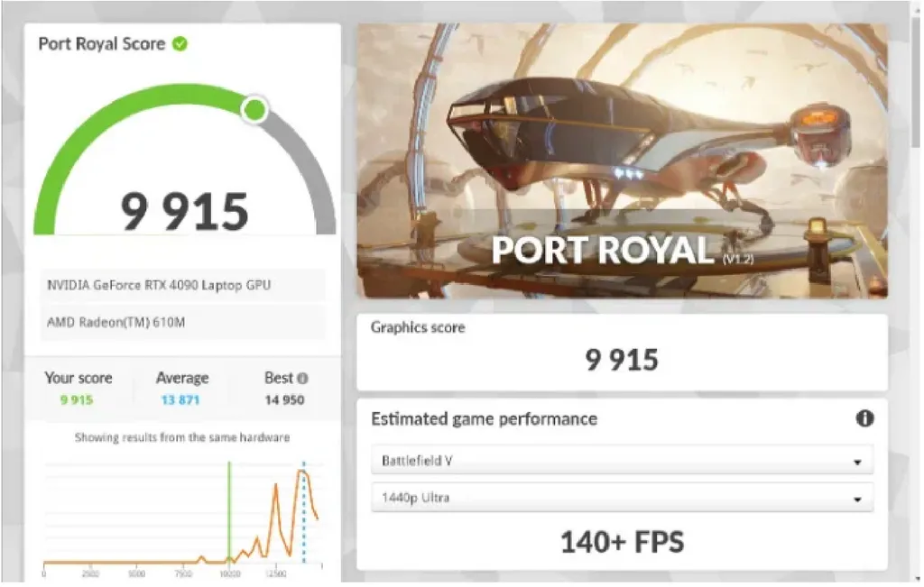Click the Graphics score panel

point(622,352)
